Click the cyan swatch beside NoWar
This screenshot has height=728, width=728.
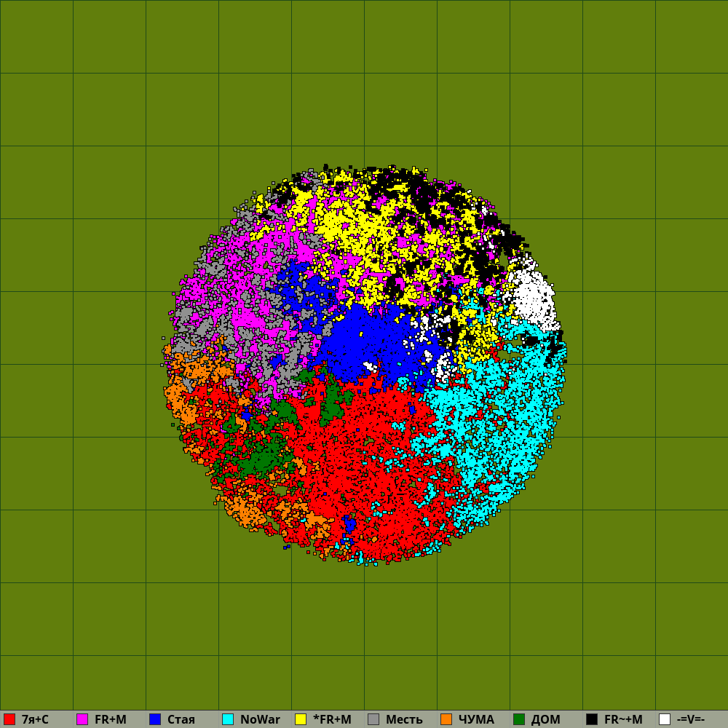coord(228,719)
